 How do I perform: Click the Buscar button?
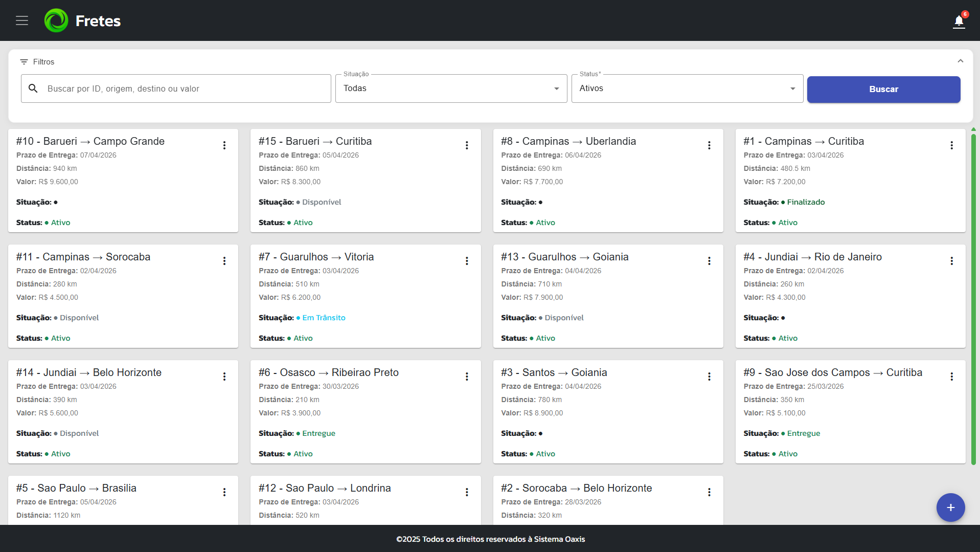tap(883, 89)
